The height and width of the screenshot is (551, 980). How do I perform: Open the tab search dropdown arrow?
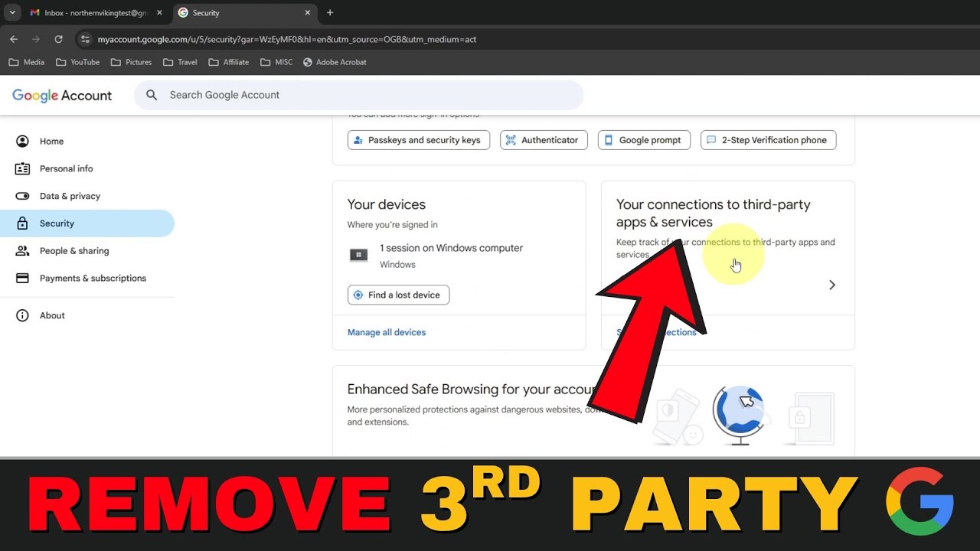[12, 12]
